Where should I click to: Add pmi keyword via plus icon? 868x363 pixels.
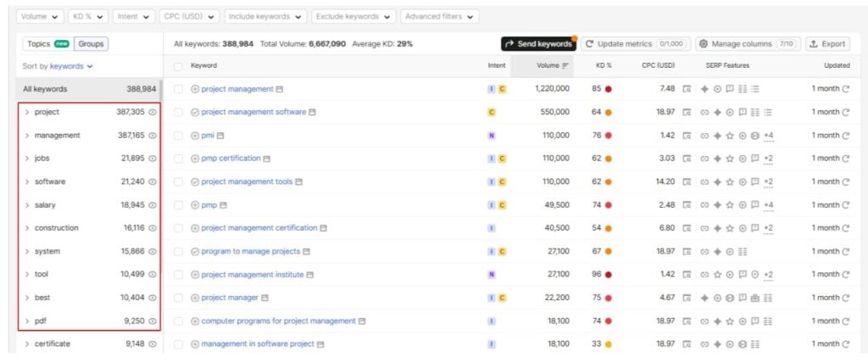click(x=195, y=135)
